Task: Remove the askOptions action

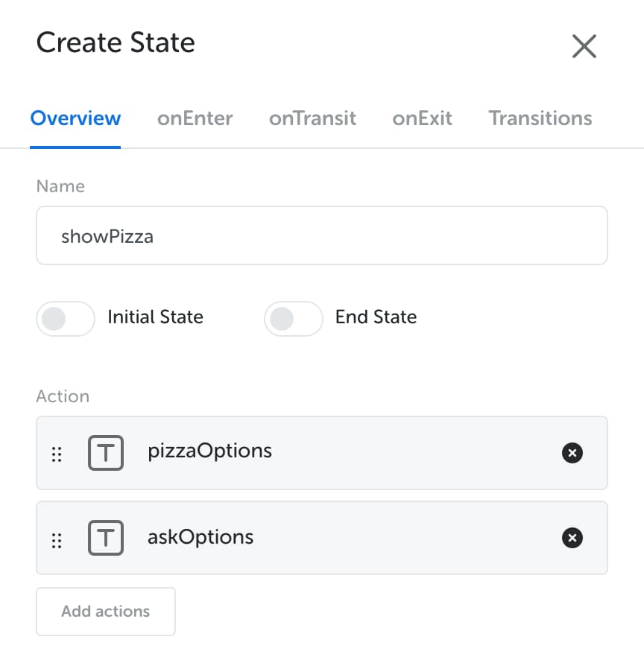Action: [x=572, y=538]
